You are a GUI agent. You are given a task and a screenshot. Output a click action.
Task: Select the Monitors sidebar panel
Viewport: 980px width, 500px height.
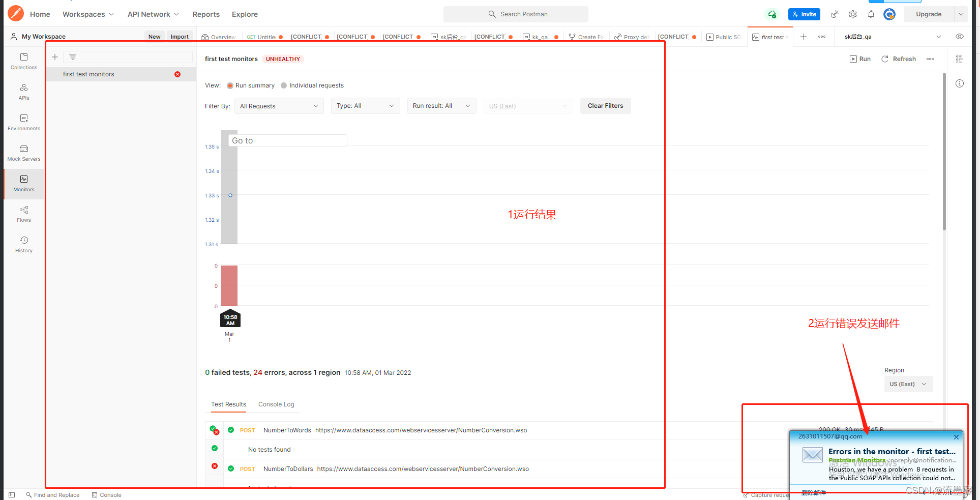pos(24,183)
